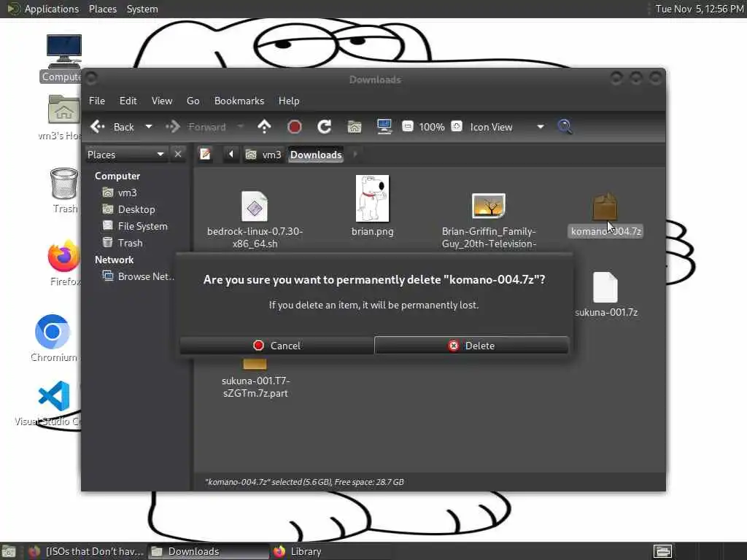
Task: Select the bedrock-linux-0.7.30-x86_64.sh file
Action: point(255,206)
